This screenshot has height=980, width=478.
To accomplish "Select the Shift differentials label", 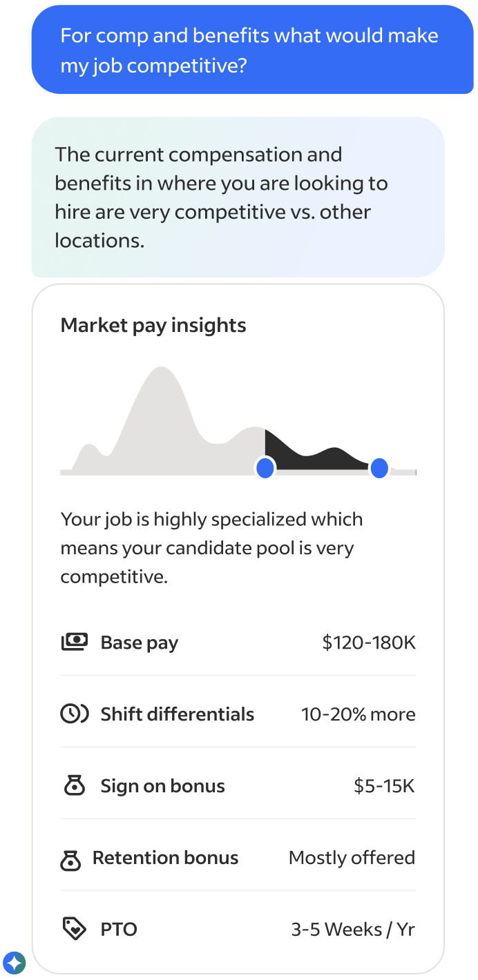I will coord(178,714).
